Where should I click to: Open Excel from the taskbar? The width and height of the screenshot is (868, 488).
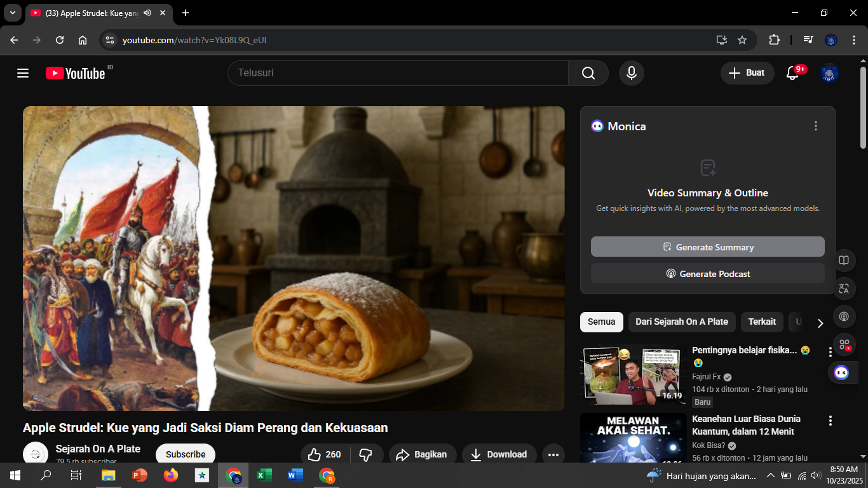point(264,475)
